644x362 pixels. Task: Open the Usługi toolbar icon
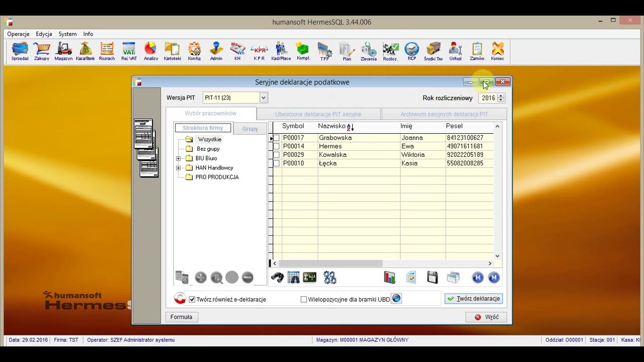[x=455, y=52]
